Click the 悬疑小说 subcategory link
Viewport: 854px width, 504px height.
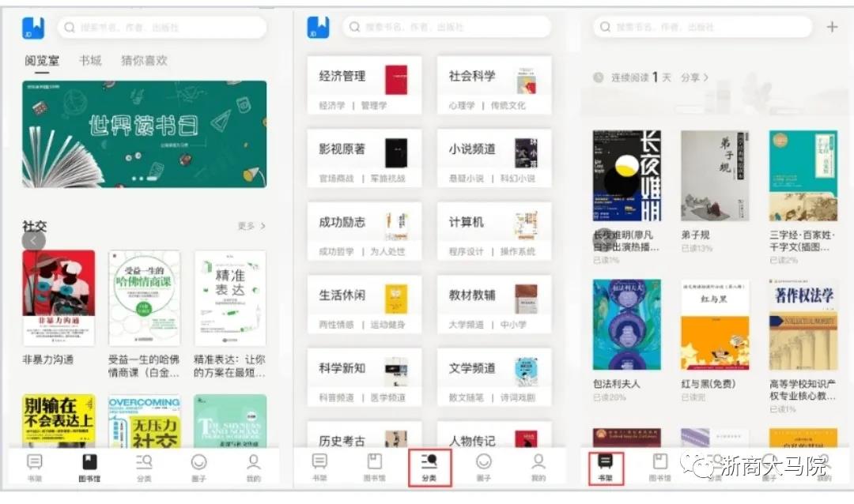467,178
